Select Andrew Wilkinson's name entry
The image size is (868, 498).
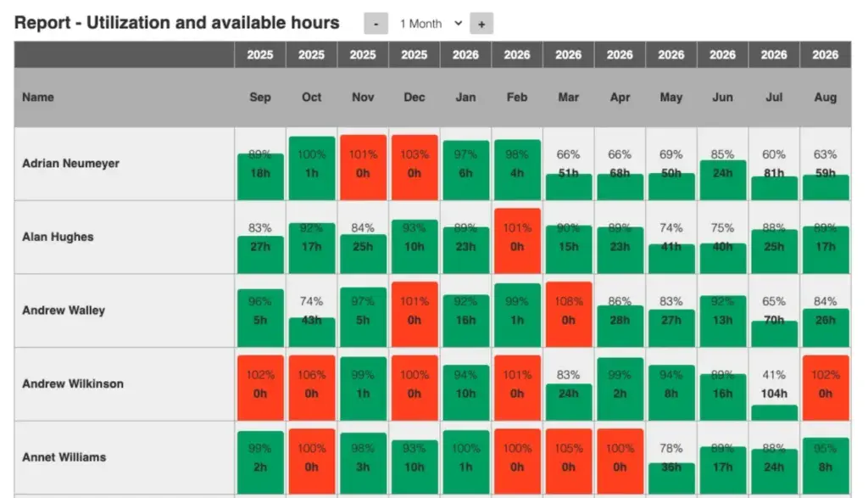point(73,383)
